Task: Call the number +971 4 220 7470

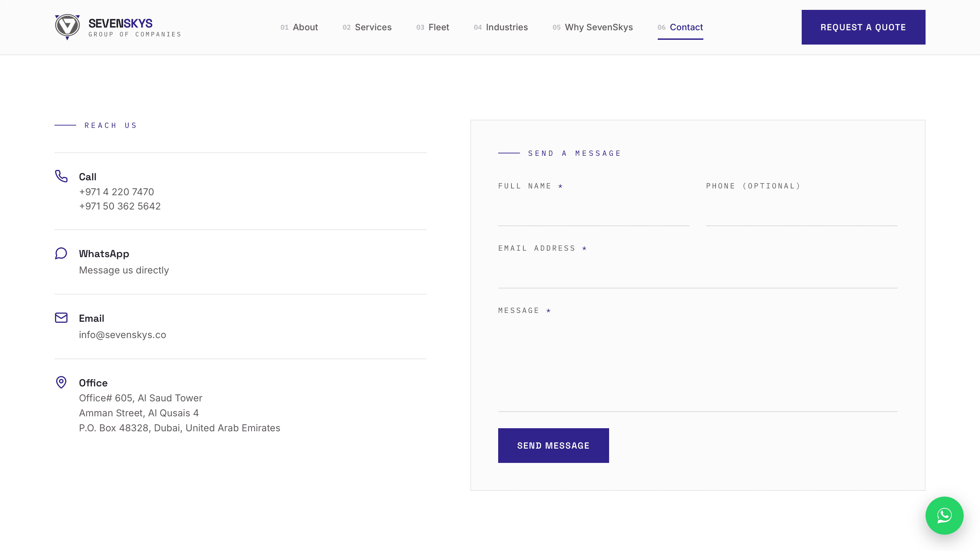Action: coord(116,191)
